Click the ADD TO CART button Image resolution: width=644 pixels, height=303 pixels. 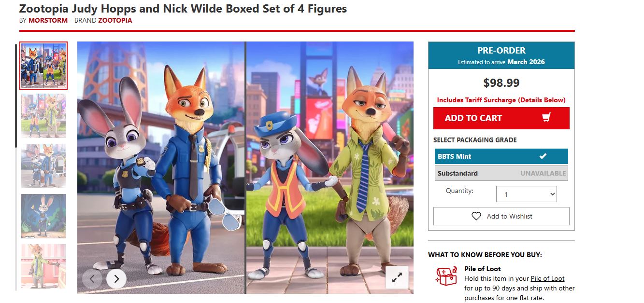coord(501,118)
